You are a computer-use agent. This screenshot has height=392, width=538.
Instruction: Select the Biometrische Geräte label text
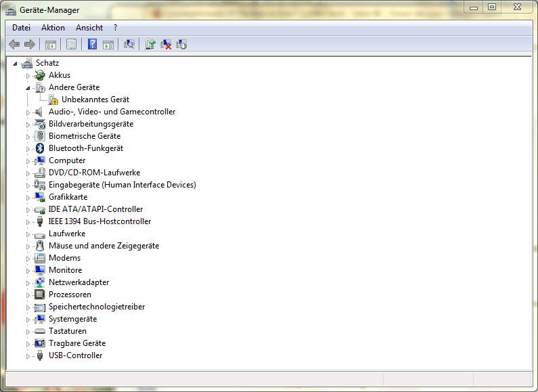click(x=85, y=136)
